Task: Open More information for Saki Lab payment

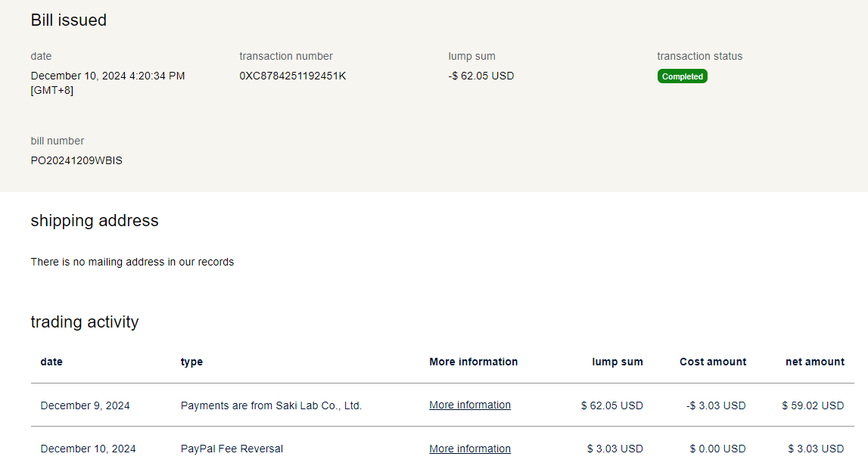Action: tap(469, 405)
